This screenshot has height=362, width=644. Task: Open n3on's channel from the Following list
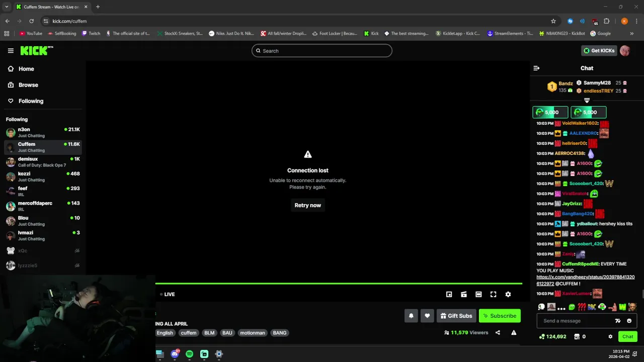coord(43,132)
